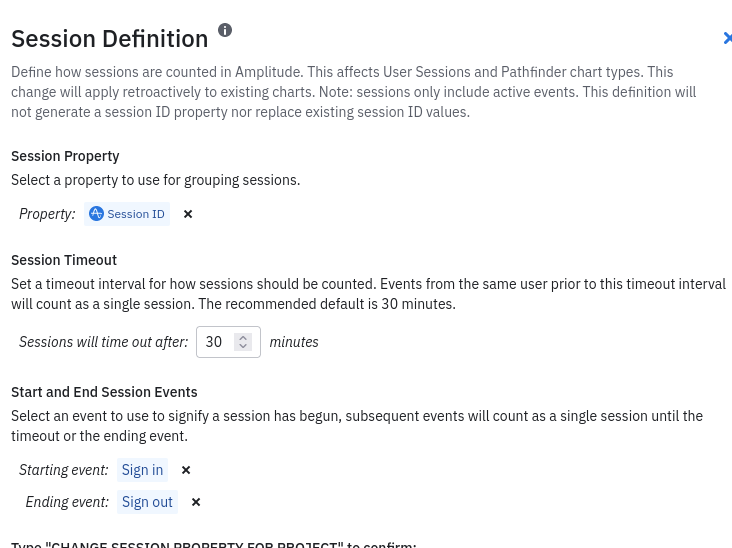
Task: Close the Session Definition panel
Action: 727,38
